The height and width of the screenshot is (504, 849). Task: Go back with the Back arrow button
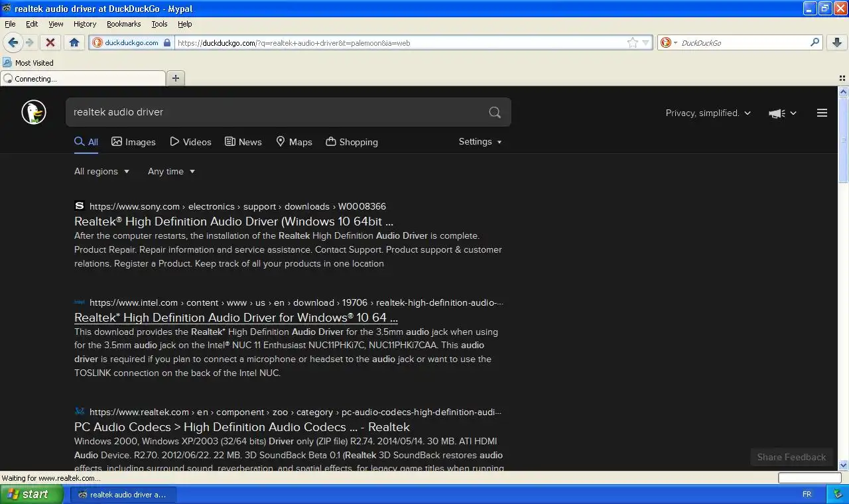[13, 42]
